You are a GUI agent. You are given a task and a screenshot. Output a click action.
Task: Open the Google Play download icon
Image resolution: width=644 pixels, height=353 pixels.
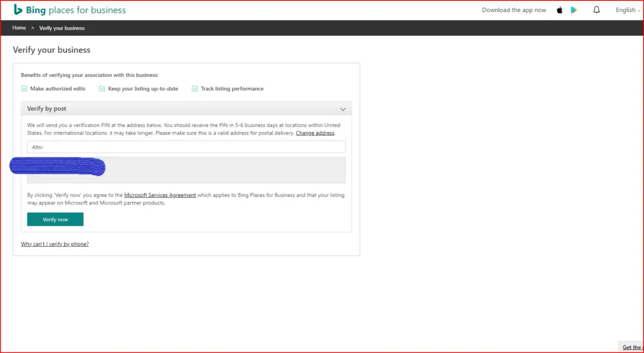[574, 10]
